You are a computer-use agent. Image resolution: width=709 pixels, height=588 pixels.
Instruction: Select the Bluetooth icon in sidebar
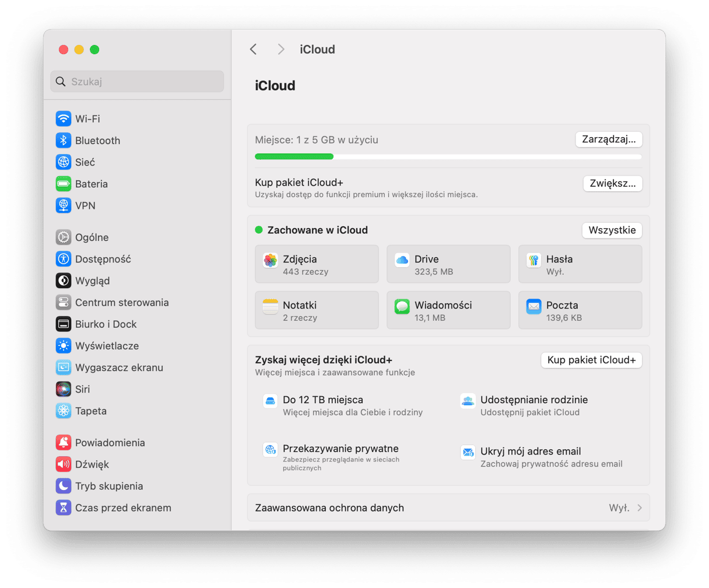pos(64,140)
